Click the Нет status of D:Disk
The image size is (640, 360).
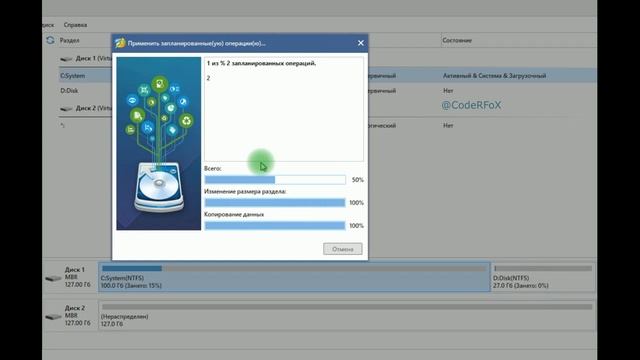click(x=448, y=91)
